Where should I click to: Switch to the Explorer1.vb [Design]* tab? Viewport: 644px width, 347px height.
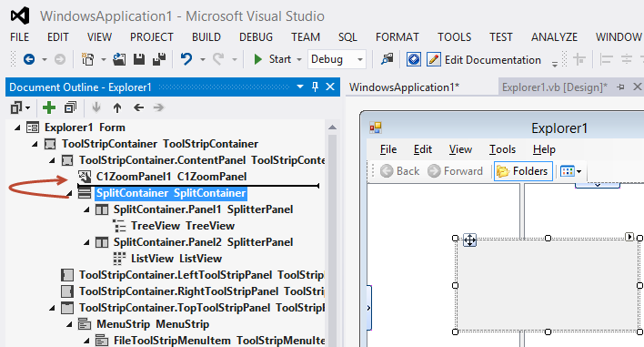[555, 87]
